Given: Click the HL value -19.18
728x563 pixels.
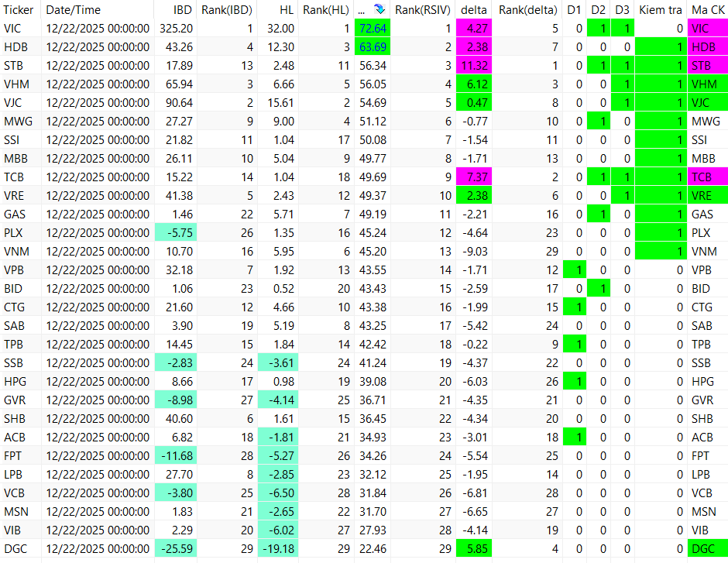Looking at the screenshot, I should [x=278, y=548].
